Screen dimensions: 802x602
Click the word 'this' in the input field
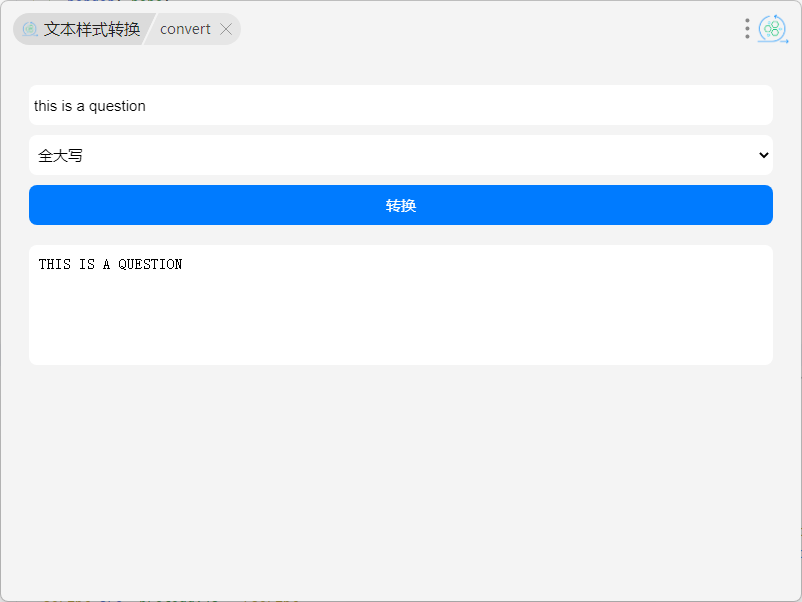tap(46, 106)
